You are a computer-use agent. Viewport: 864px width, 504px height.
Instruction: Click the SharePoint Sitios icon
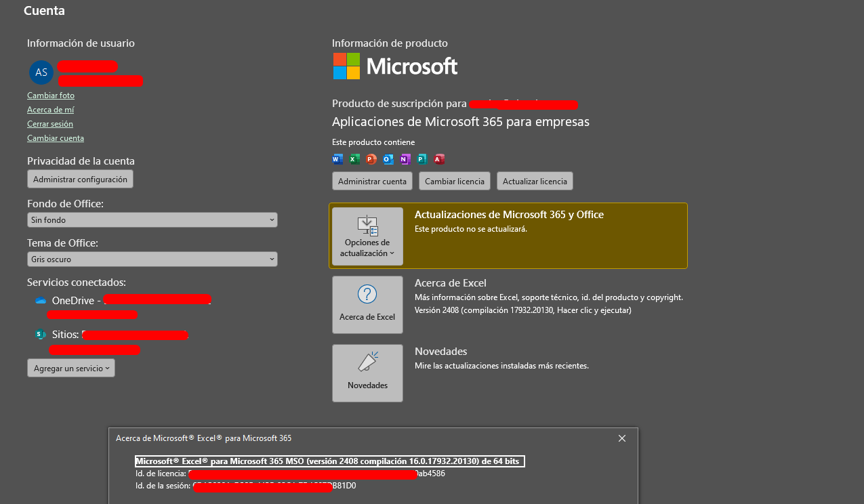click(41, 335)
